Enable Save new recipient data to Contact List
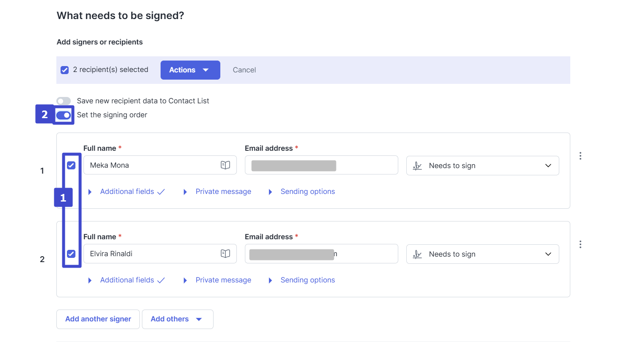The width and height of the screenshot is (644, 343). click(64, 101)
